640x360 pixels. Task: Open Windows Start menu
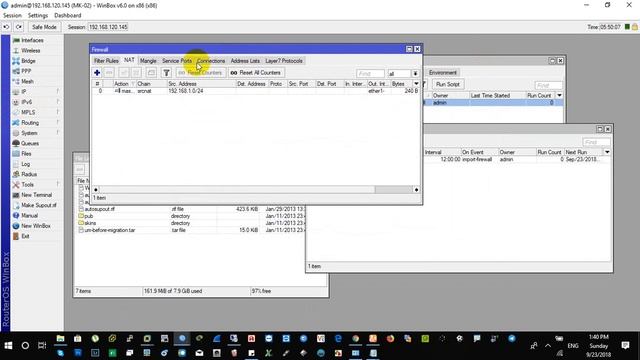click(x=8, y=346)
